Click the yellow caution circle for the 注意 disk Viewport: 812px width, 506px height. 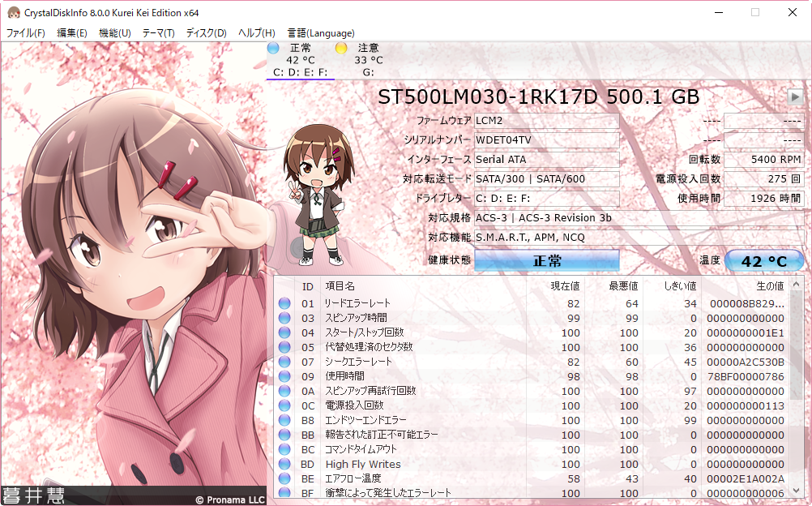(x=340, y=48)
